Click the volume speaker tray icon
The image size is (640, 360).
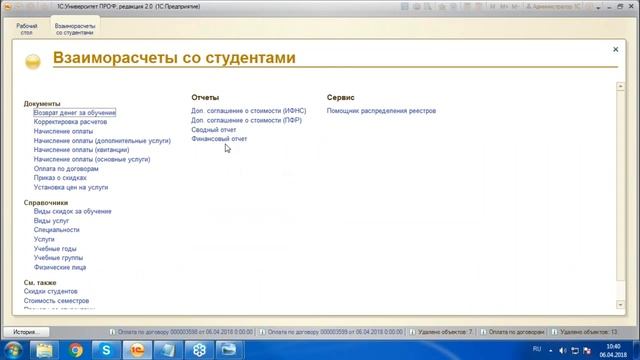[562, 351]
